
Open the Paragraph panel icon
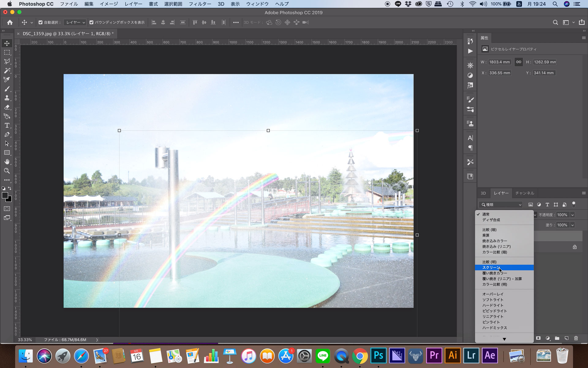[x=470, y=148]
